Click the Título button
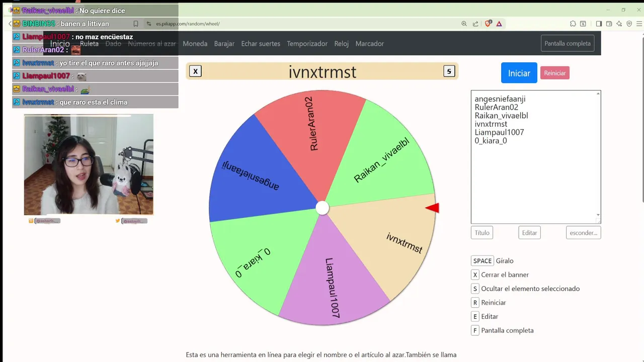The image size is (644, 362). (482, 233)
